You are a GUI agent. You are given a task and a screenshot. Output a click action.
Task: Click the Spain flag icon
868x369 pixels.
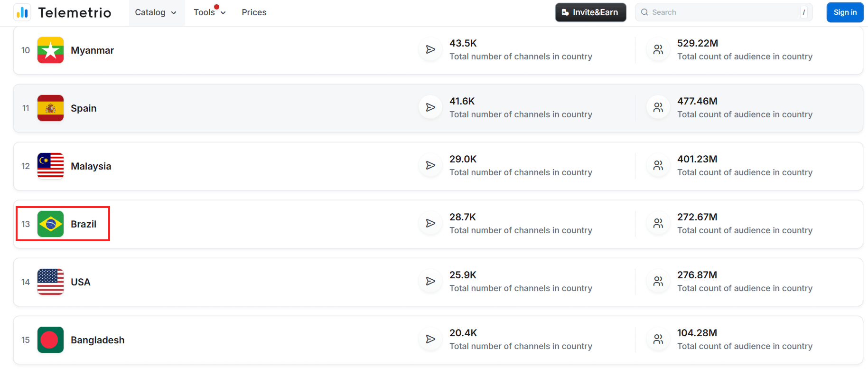[50, 108]
